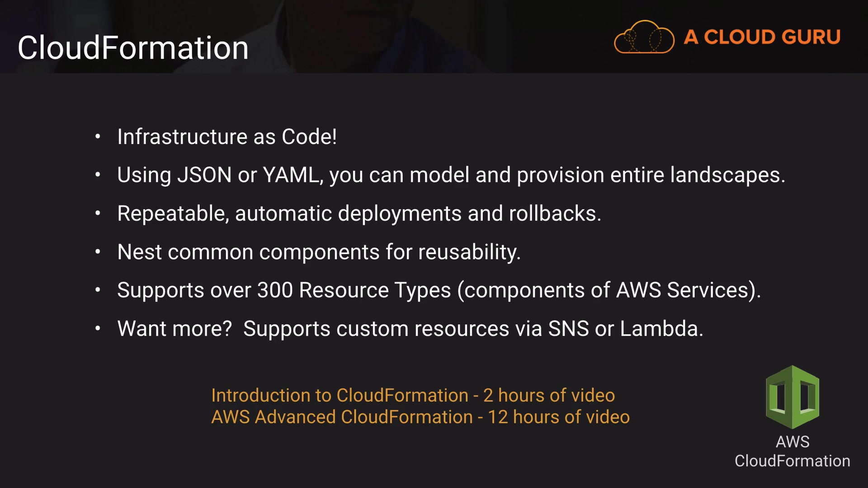Click the orange "A CLOUD GURU" brand text

tap(762, 37)
